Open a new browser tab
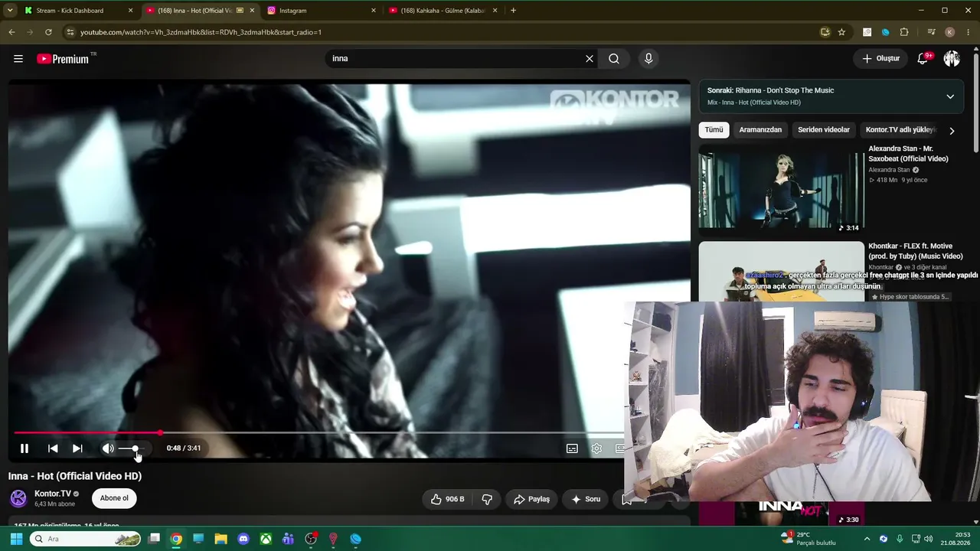980x551 pixels. [513, 11]
